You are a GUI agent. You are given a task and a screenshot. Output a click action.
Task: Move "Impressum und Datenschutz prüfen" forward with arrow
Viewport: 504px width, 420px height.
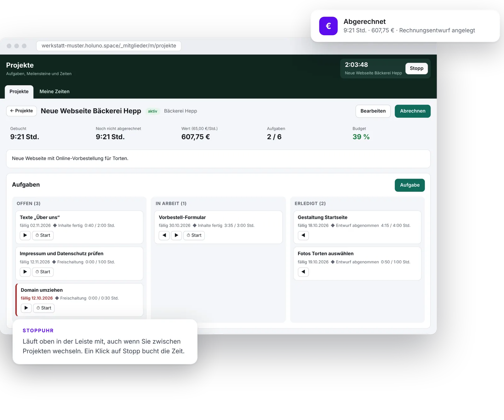25,272
